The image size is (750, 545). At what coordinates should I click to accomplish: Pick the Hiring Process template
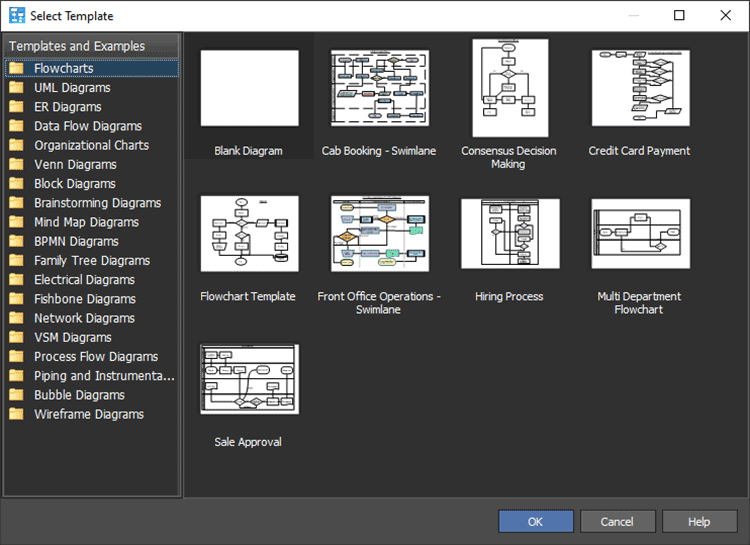pyautogui.click(x=510, y=234)
